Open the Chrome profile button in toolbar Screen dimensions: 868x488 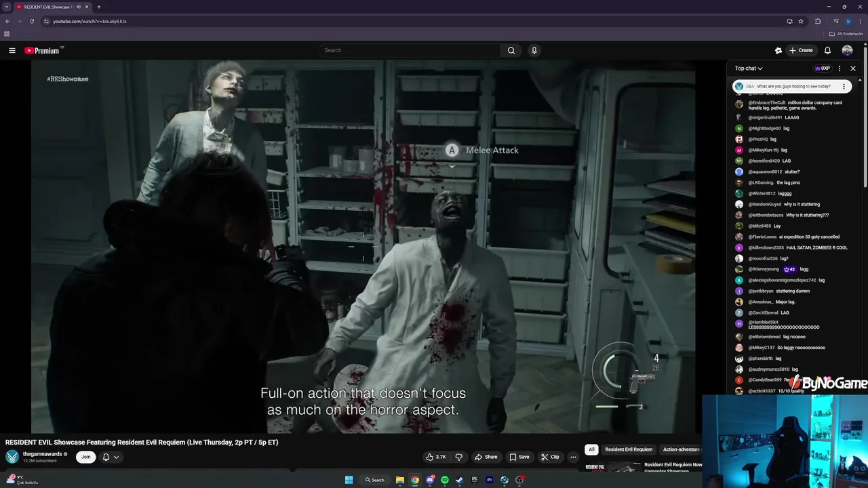pos(848,21)
